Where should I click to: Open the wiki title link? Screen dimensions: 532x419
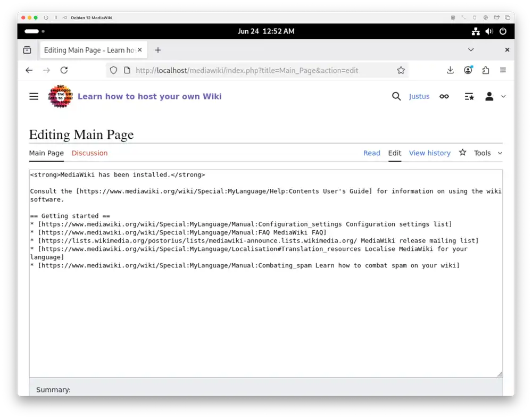point(149,97)
